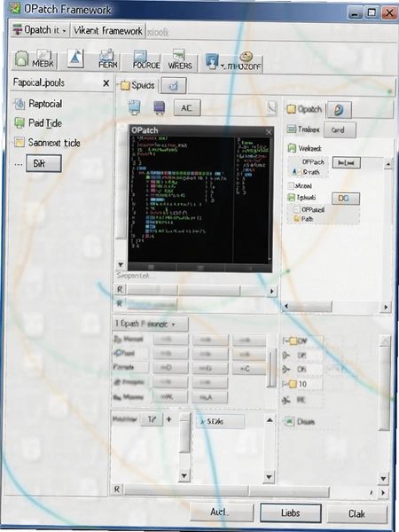Click the blue document icon under Spuids

[135, 107]
